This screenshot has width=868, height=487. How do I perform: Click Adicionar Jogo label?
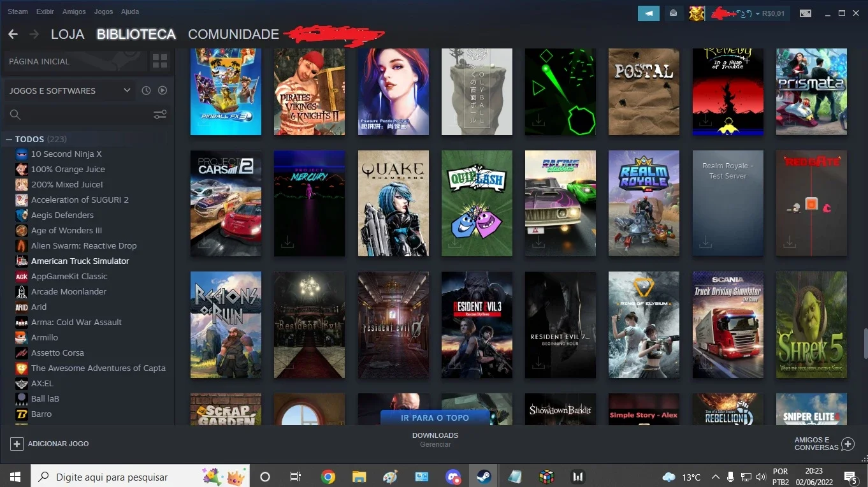(58, 444)
